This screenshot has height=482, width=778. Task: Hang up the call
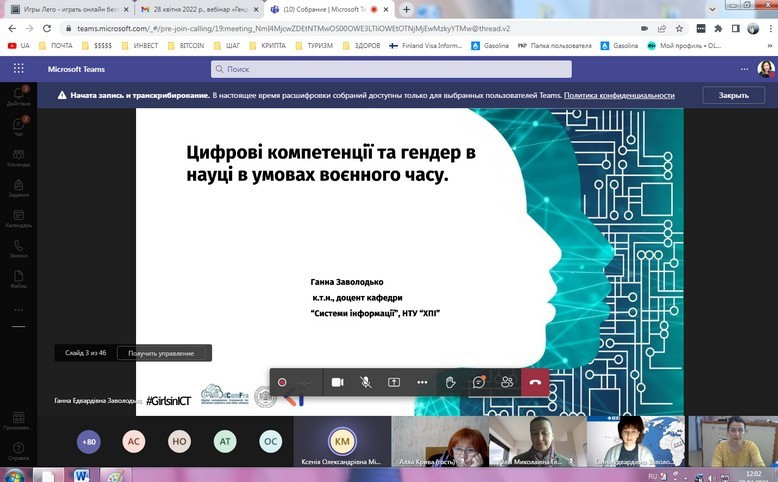[x=535, y=382]
